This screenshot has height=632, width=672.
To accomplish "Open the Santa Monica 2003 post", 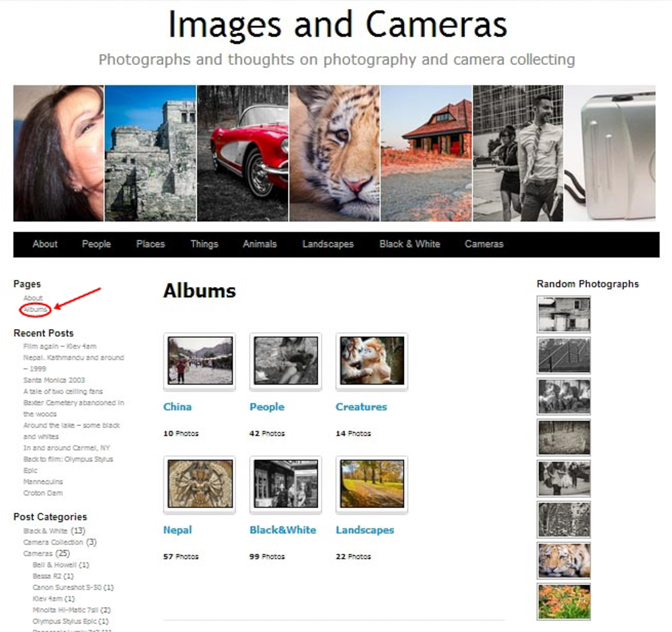I will pyautogui.click(x=54, y=380).
